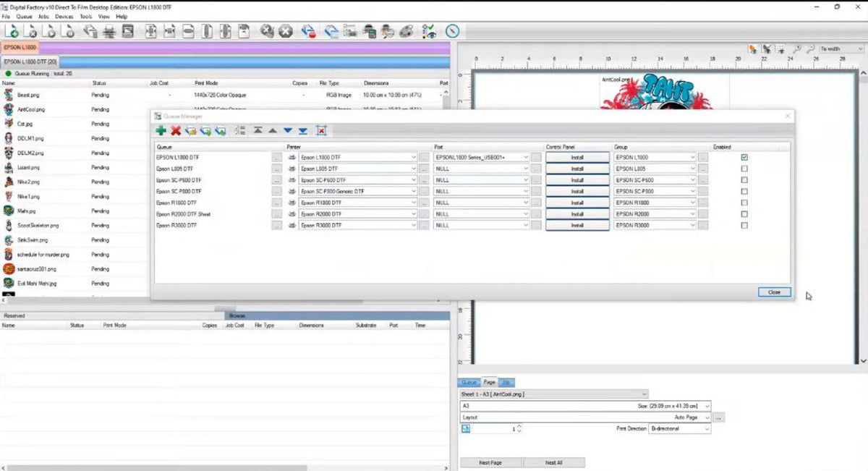
Task: Click the red X delete queue icon in Queue Manager
Action: click(176, 131)
